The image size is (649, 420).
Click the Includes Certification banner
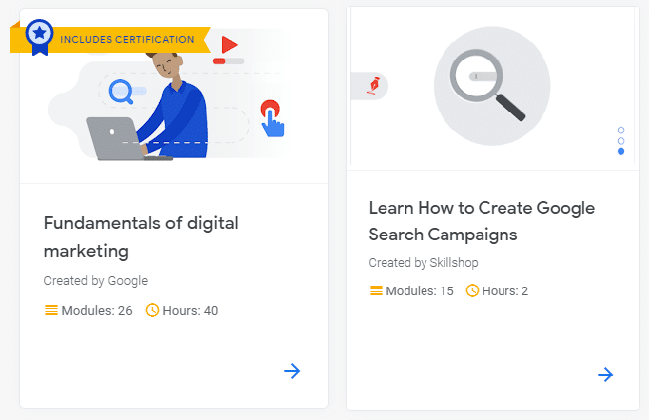point(128,40)
